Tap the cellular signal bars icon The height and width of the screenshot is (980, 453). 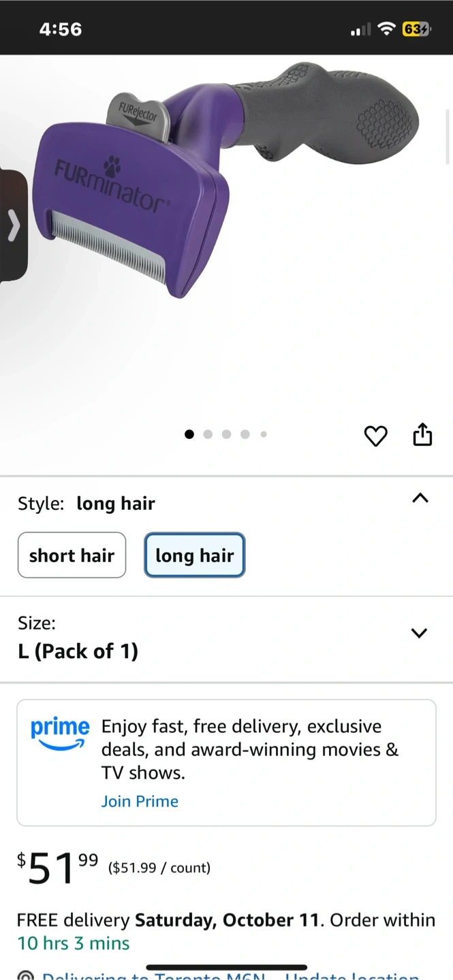click(361, 29)
